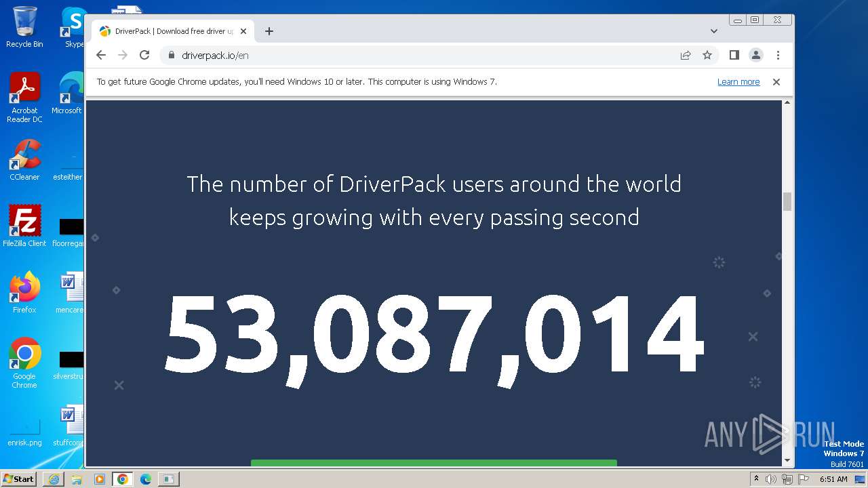The height and width of the screenshot is (488, 868).
Task: Close the DriverPack tab
Action: 243,31
